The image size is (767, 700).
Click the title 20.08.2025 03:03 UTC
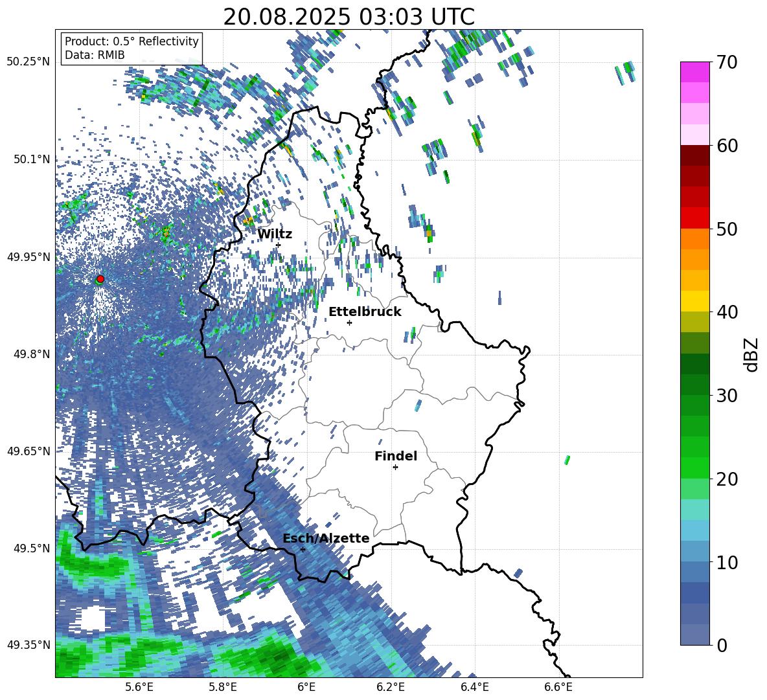tap(349, 17)
